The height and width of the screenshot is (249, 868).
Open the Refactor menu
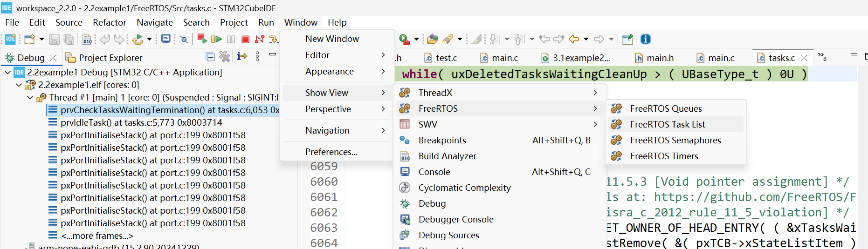click(110, 22)
